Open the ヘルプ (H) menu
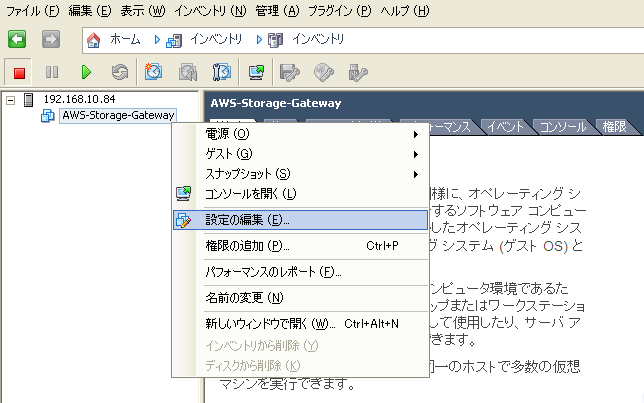The height and width of the screenshot is (403, 644). click(405, 11)
